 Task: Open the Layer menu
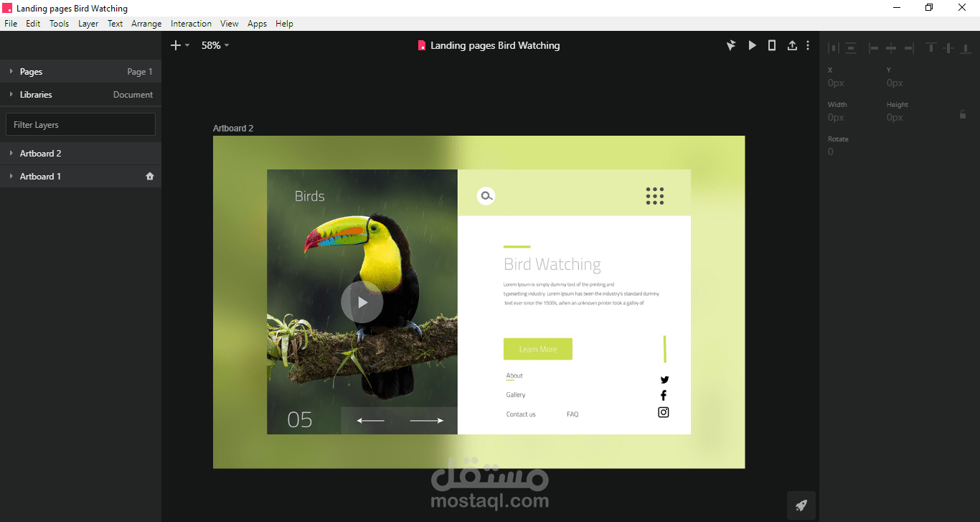(88, 24)
